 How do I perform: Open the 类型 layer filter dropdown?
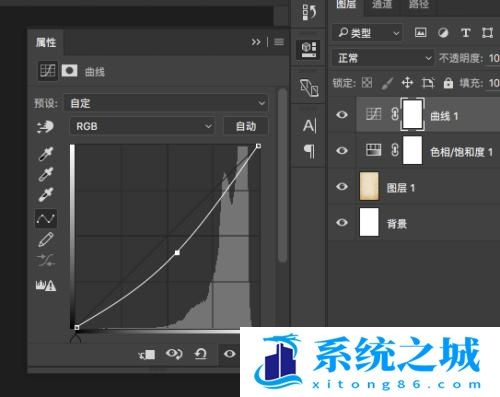coord(367,33)
